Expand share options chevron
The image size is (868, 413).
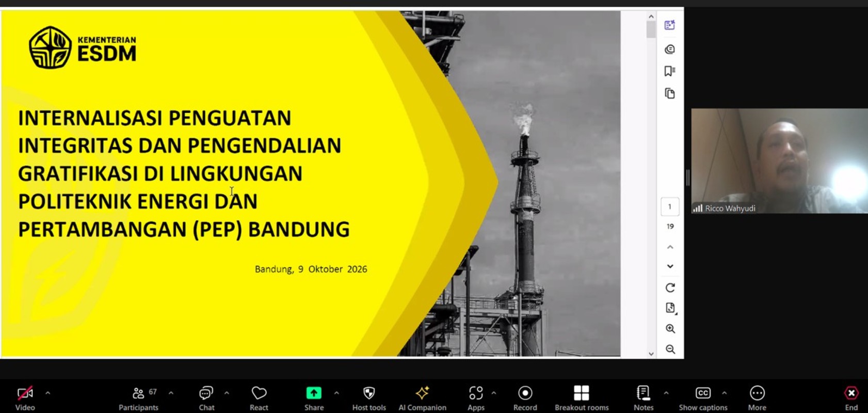pyautogui.click(x=336, y=393)
